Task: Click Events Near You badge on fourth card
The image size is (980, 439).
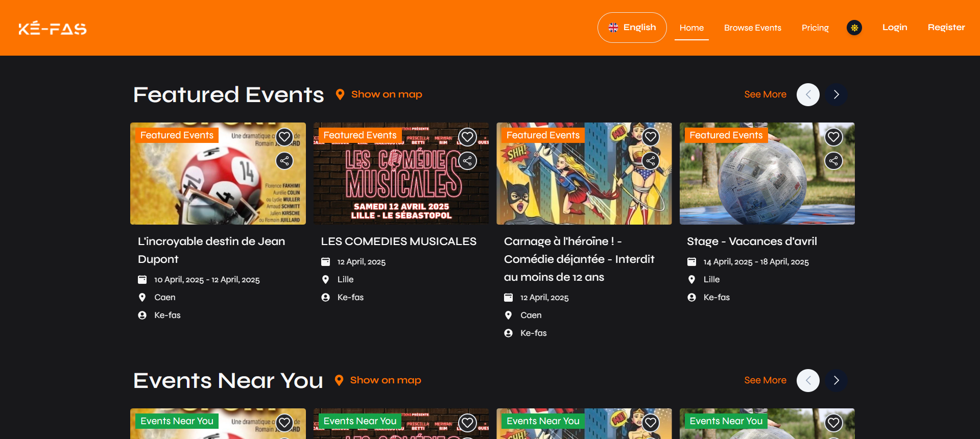Action: click(726, 421)
